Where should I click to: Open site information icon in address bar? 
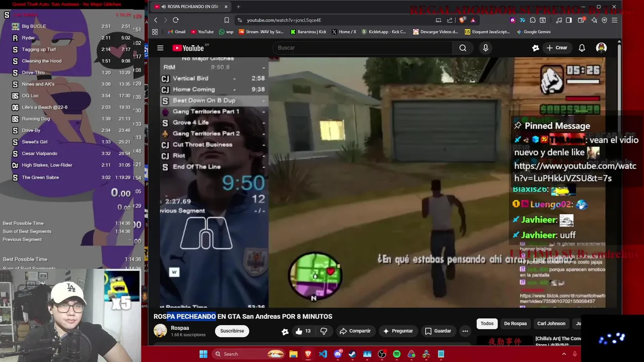[240, 20]
